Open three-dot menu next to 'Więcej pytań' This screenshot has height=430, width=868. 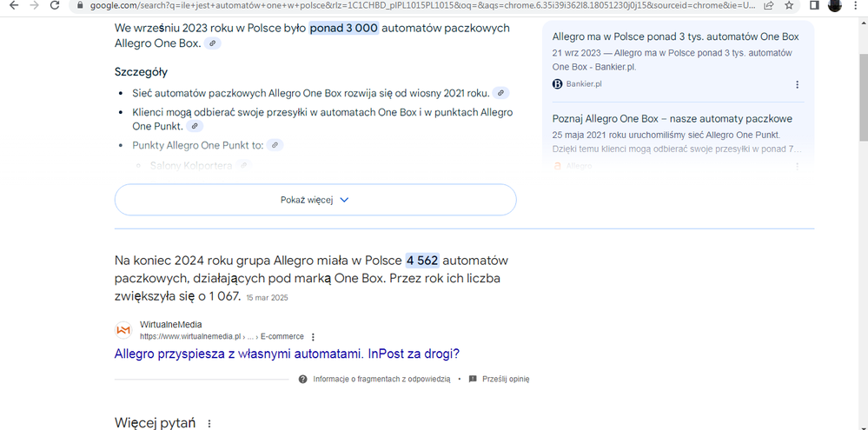pyautogui.click(x=209, y=423)
